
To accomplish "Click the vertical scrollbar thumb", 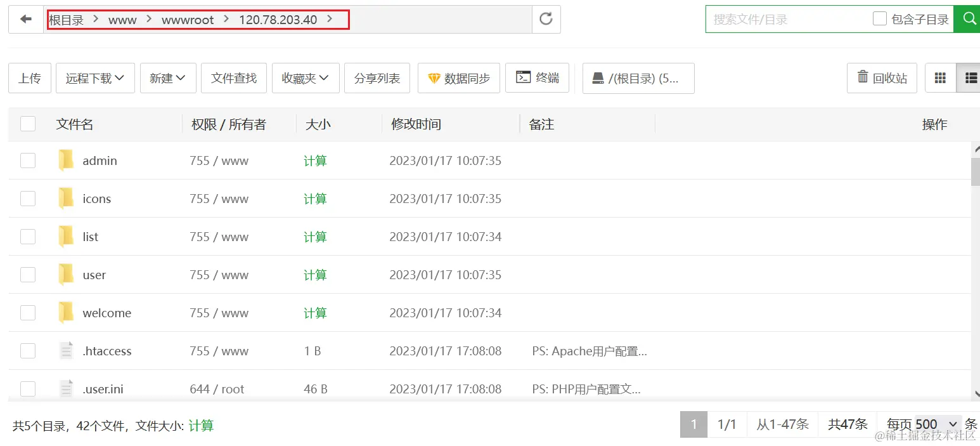I will (976, 172).
